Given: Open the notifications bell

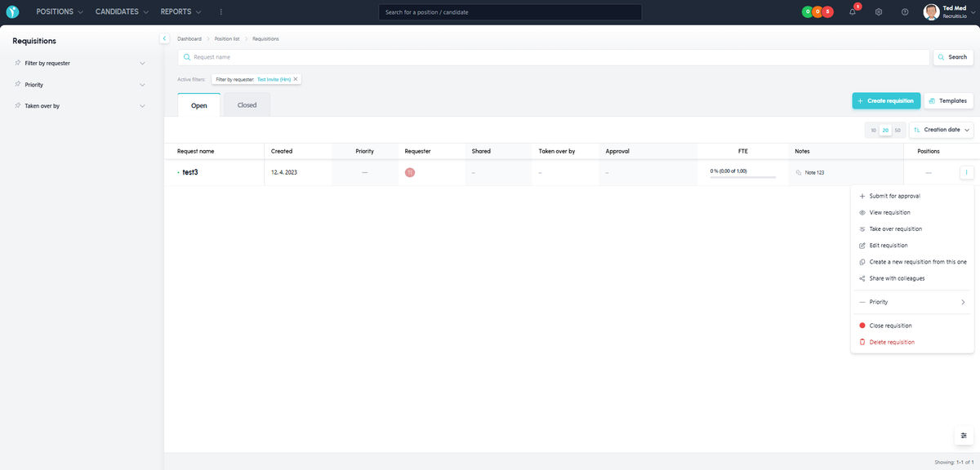Looking at the screenshot, I should coord(853,12).
